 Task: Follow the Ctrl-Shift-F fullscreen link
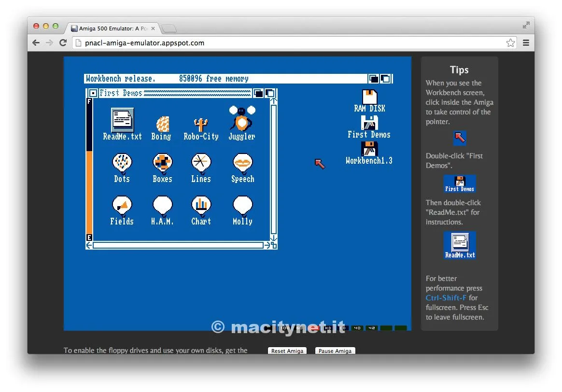point(446,298)
